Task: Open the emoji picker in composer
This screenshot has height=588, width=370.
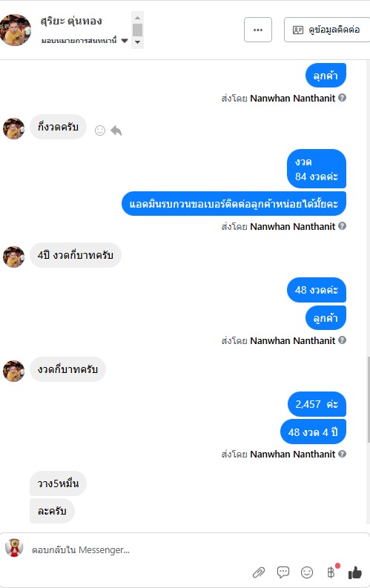Action: pos(307,572)
